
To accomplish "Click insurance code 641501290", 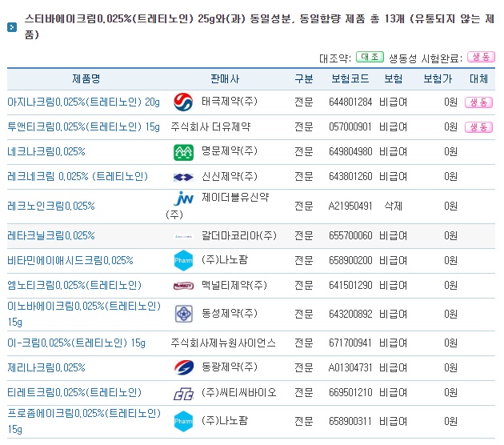I will [x=350, y=285].
